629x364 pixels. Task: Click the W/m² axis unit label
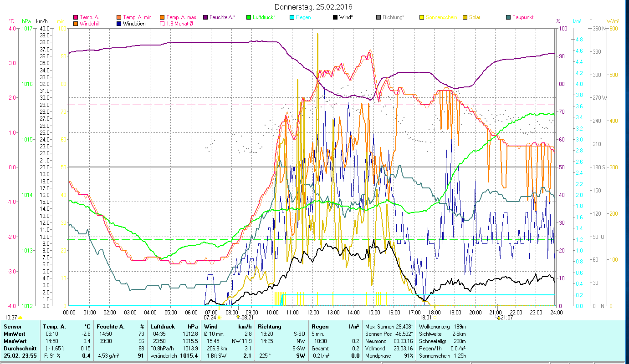pyautogui.click(x=613, y=21)
